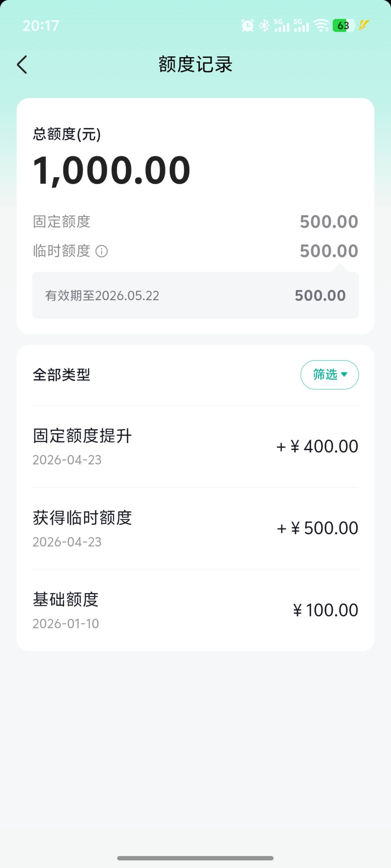The width and height of the screenshot is (391, 868).
Task: Tap the green triangle arrow in 筛选
Action: pos(344,374)
